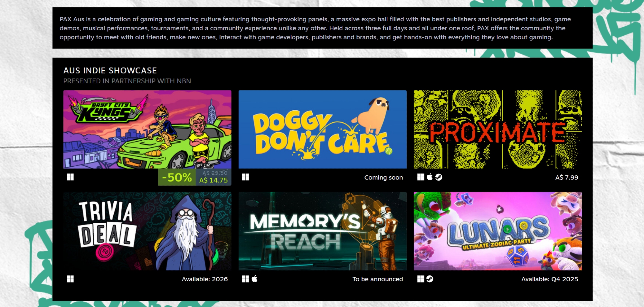Click the A$ 14.75 discounted price
This screenshot has width=644, height=307.
(x=213, y=180)
